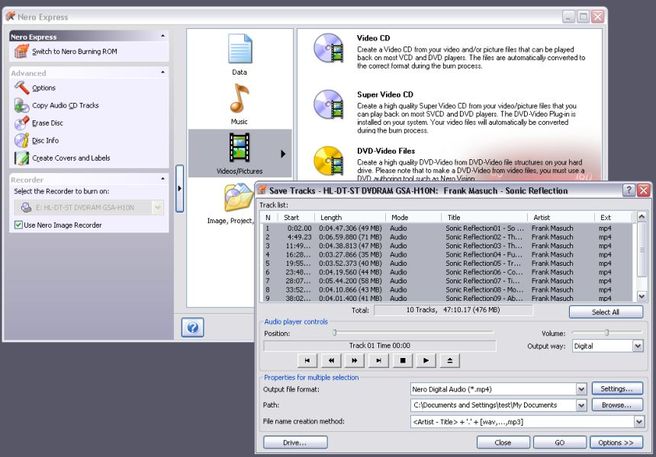656x457 pixels.
Task: Sort track list by Ext column
Action: 613,217
